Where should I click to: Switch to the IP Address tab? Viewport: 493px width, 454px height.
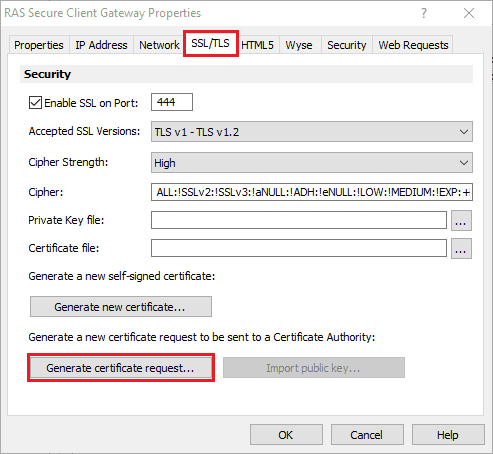[x=101, y=45]
